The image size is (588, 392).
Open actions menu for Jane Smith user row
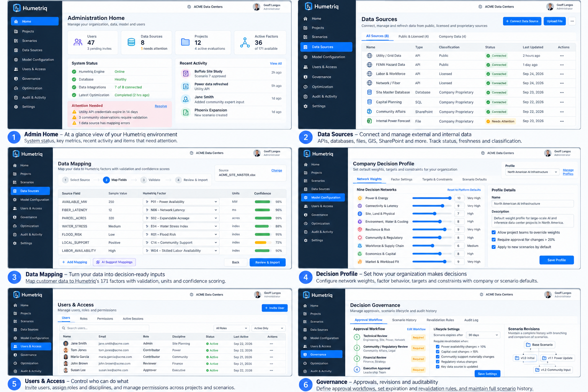pos(271,343)
